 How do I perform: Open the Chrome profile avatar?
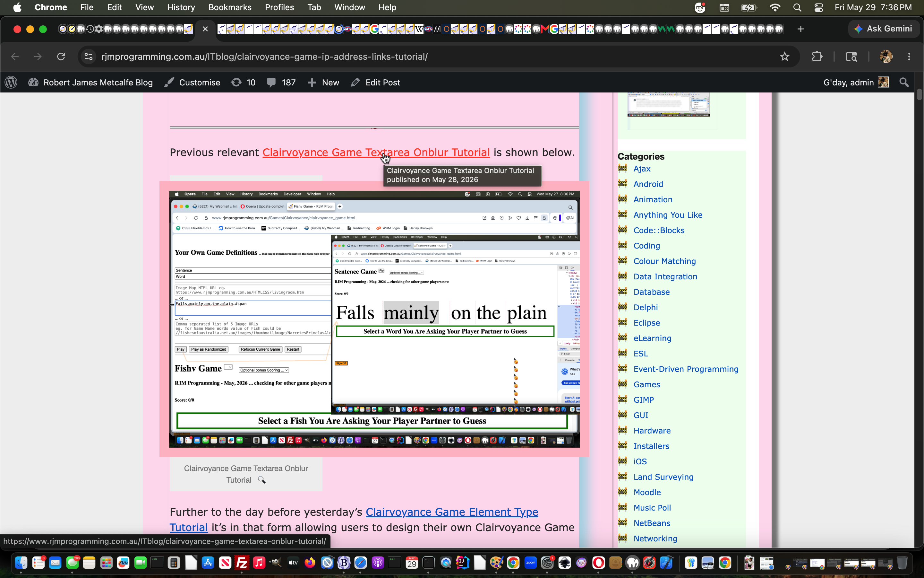tap(886, 57)
